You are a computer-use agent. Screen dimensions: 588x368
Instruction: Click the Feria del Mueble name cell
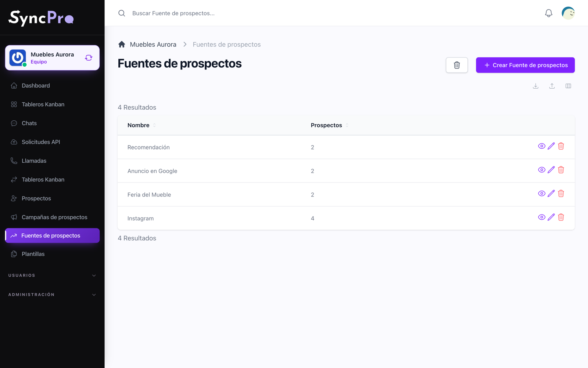(x=149, y=195)
